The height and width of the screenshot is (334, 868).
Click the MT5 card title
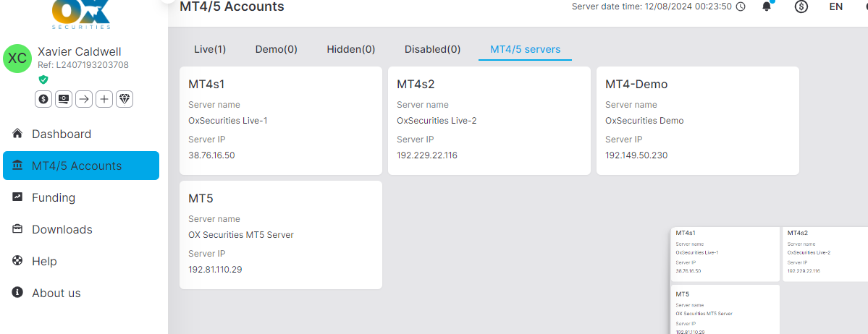201,199
